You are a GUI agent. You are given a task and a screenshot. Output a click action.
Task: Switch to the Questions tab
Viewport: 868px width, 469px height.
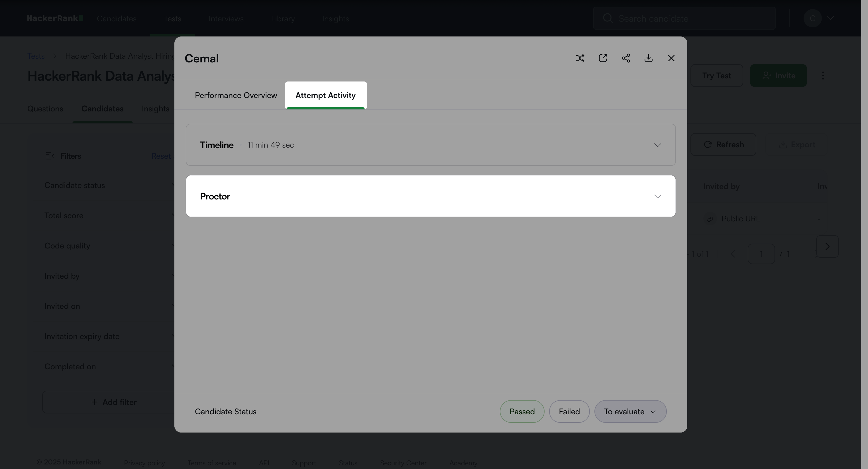pyautogui.click(x=45, y=109)
